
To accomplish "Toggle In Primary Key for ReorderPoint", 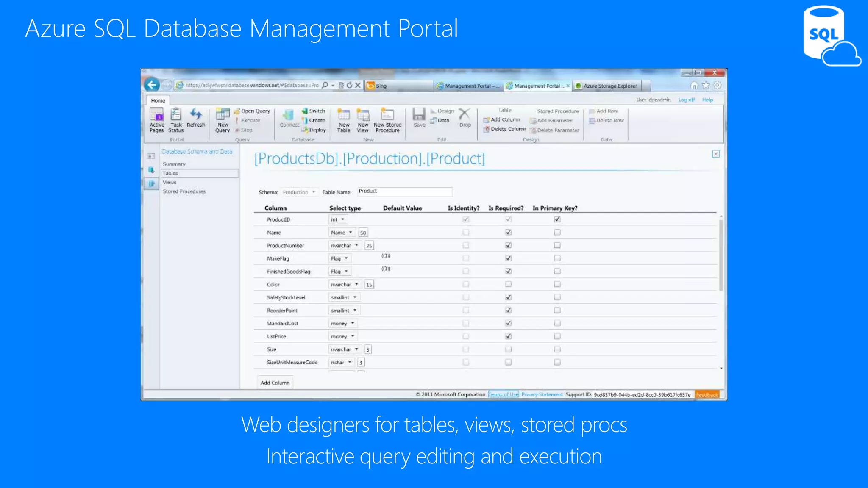I will click(x=557, y=311).
